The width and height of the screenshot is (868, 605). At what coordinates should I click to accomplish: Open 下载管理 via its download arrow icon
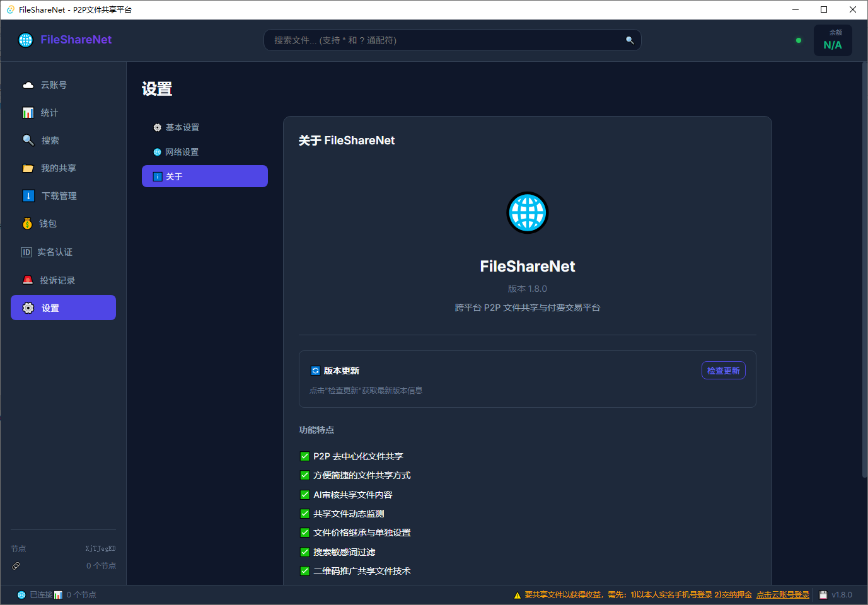coord(28,196)
